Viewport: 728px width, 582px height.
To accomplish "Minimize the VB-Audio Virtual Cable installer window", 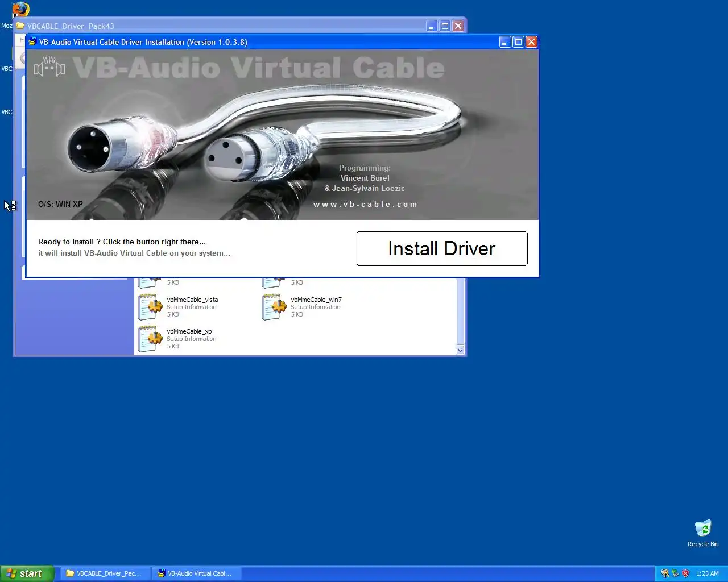I will click(505, 41).
